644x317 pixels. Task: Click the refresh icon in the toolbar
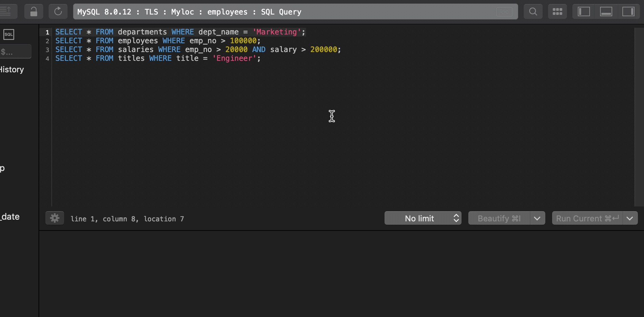pos(58,11)
